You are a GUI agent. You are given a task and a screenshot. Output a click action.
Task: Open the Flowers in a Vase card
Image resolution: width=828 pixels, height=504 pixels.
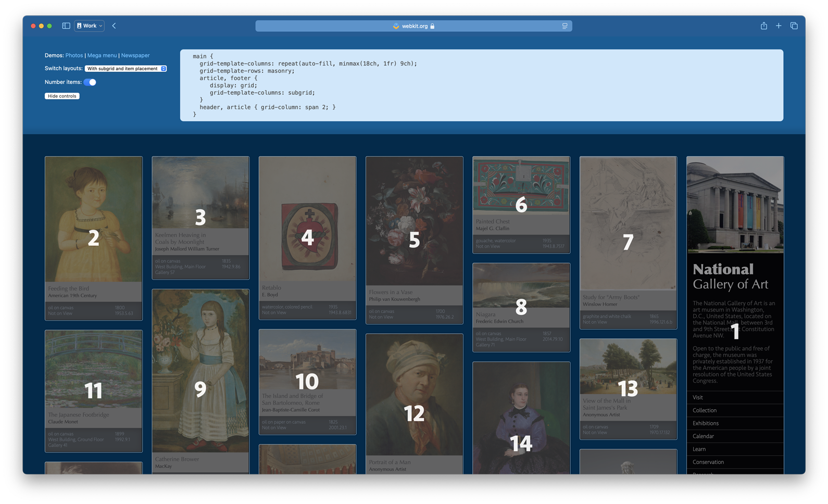[x=415, y=240]
